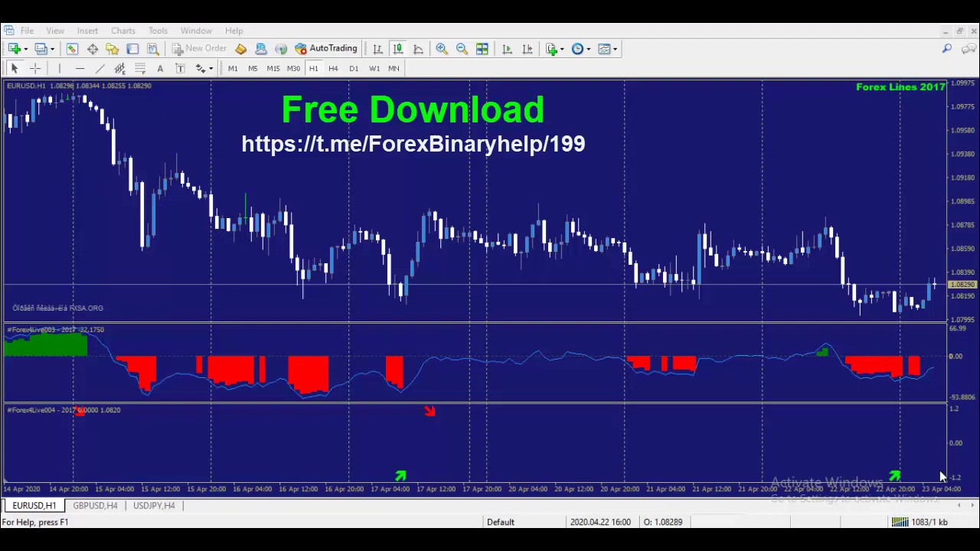Open the View menu
The width and height of the screenshot is (980, 551).
tap(55, 31)
